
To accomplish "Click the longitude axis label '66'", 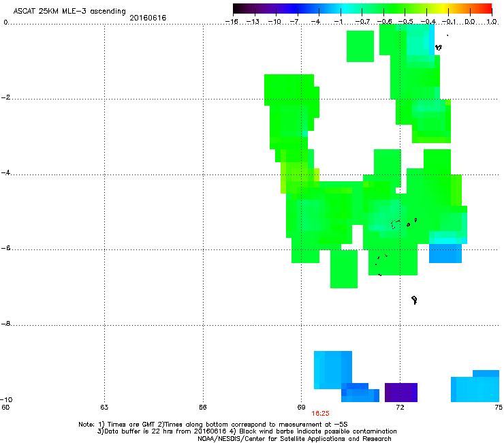I will click(x=203, y=408).
